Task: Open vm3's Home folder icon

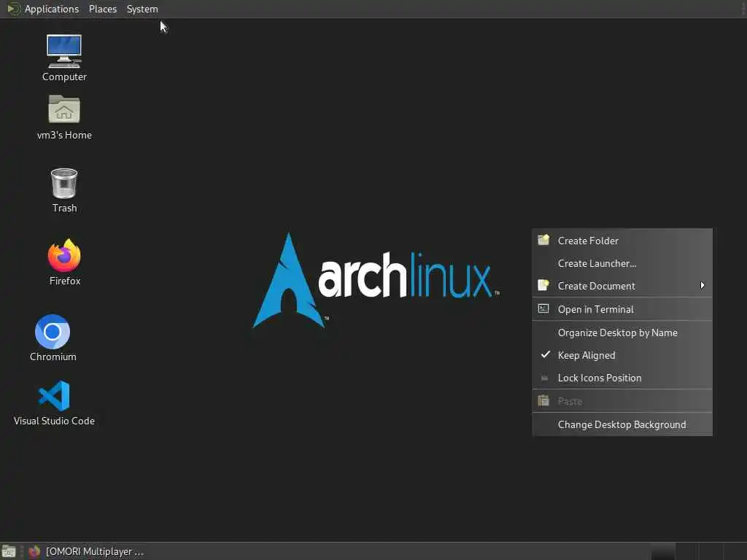Action: click(64, 117)
